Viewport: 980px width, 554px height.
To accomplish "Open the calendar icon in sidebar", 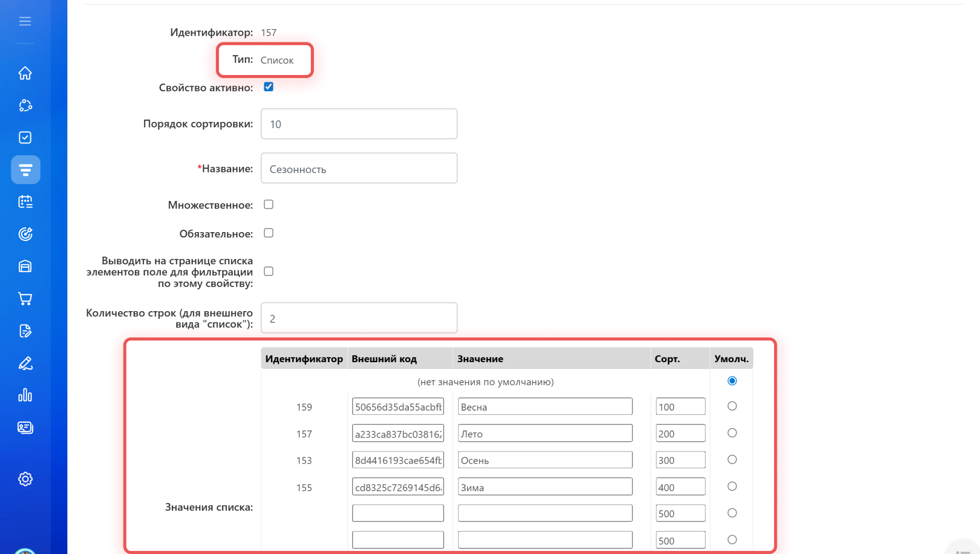I will pos(25,202).
